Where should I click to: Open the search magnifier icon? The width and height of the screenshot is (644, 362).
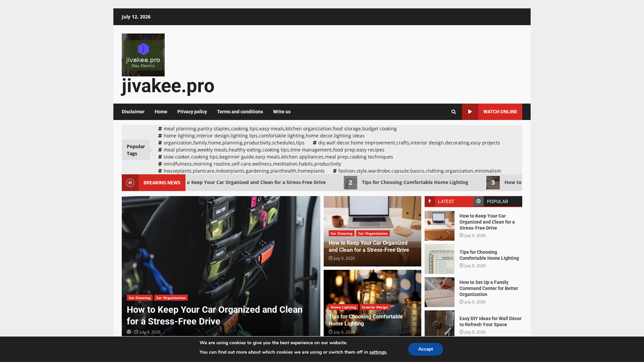coord(453,112)
